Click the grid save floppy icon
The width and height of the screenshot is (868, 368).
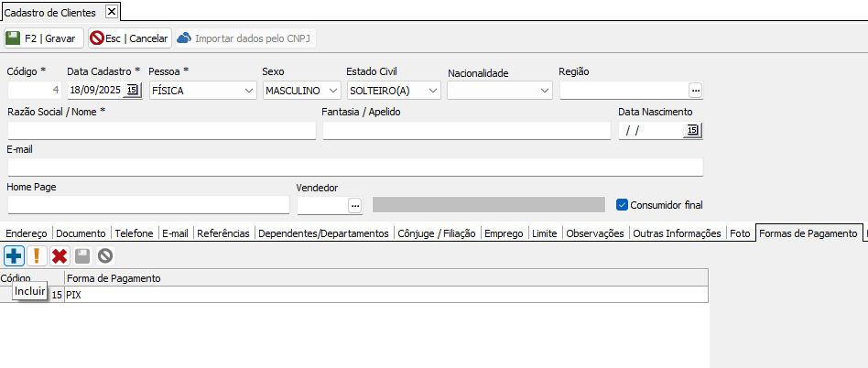82,256
